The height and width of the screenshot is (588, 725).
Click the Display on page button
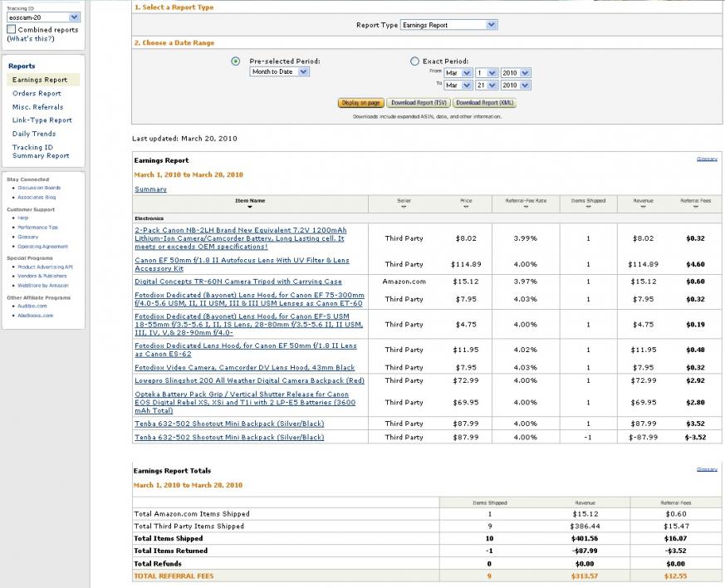coord(360,103)
